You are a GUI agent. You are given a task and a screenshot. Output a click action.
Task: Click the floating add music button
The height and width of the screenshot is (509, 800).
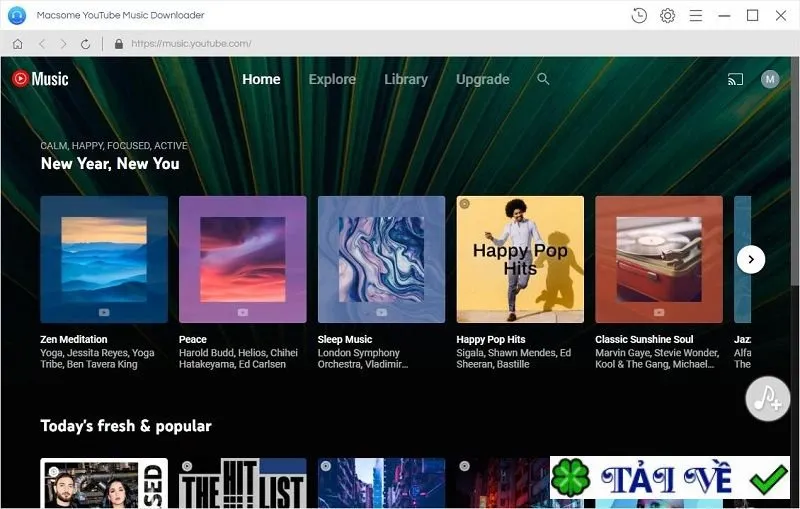click(x=767, y=399)
